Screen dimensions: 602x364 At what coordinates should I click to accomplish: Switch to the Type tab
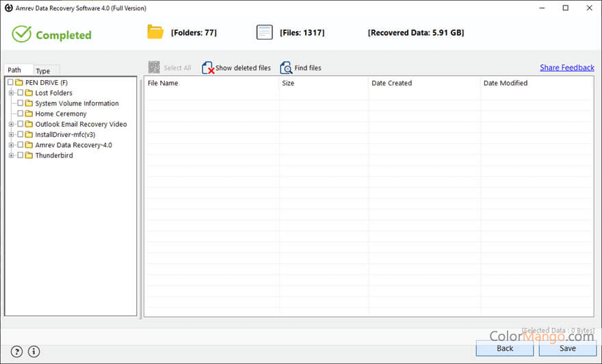point(43,70)
